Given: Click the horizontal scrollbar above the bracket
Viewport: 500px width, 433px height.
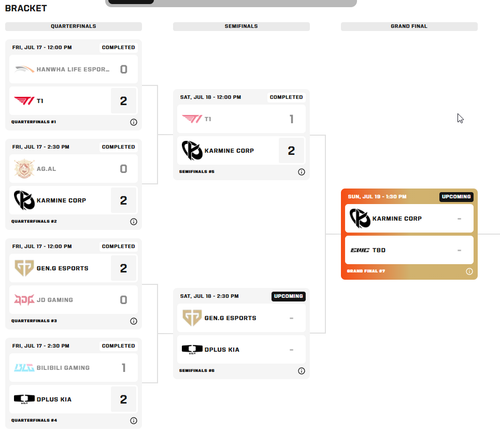Looking at the screenshot, I should pyautogui.click(x=231, y=3).
